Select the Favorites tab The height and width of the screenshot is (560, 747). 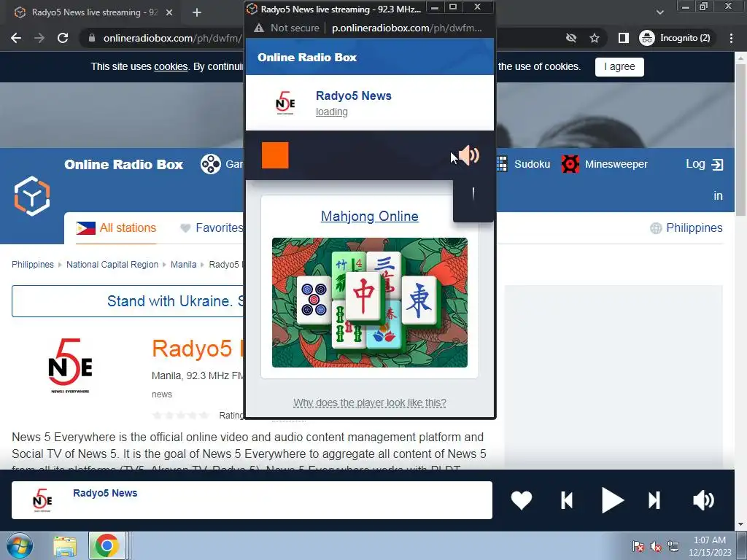click(212, 228)
